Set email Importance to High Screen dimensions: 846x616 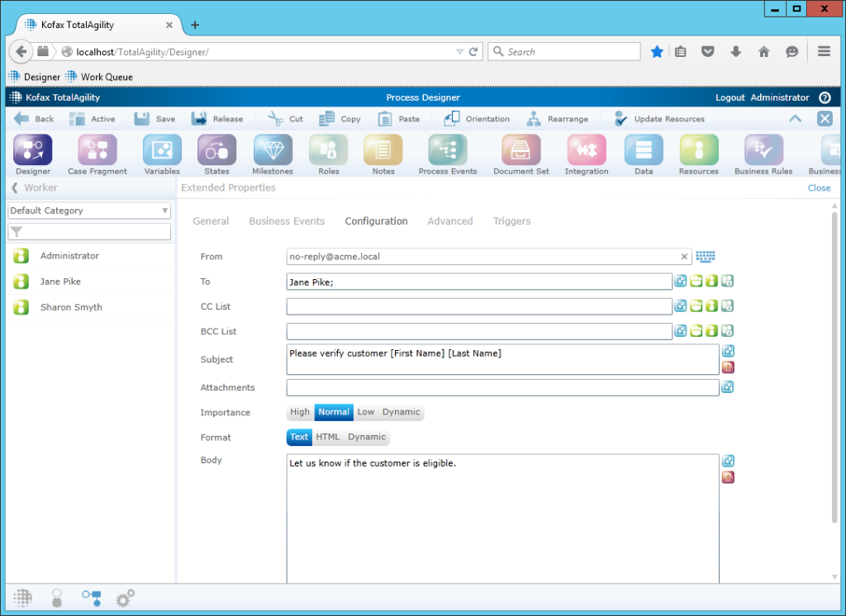point(300,412)
